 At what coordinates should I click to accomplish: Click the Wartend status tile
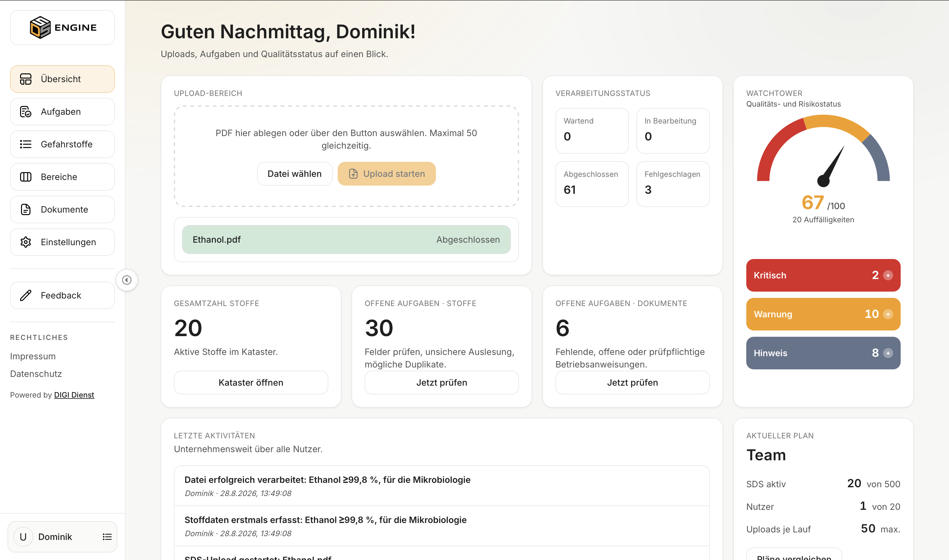pyautogui.click(x=592, y=131)
